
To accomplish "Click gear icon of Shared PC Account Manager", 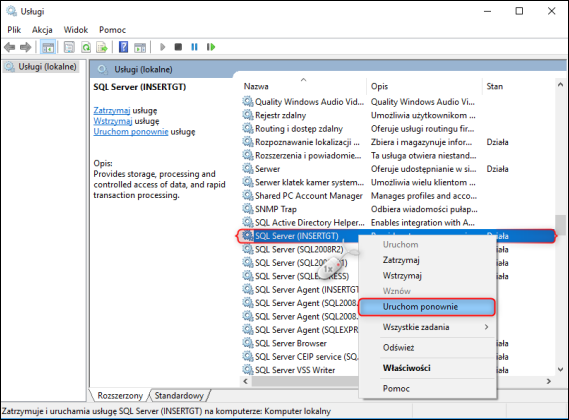I will point(248,196).
